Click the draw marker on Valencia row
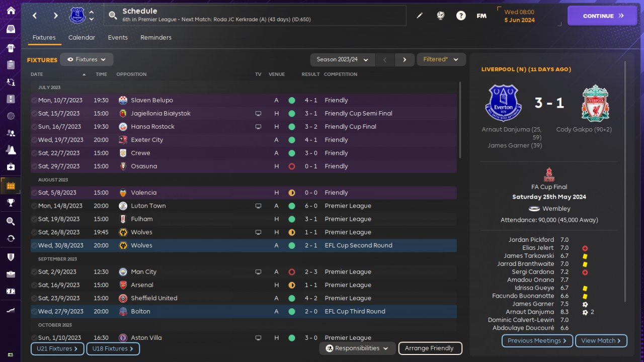The width and height of the screenshot is (644, 362). click(x=292, y=193)
